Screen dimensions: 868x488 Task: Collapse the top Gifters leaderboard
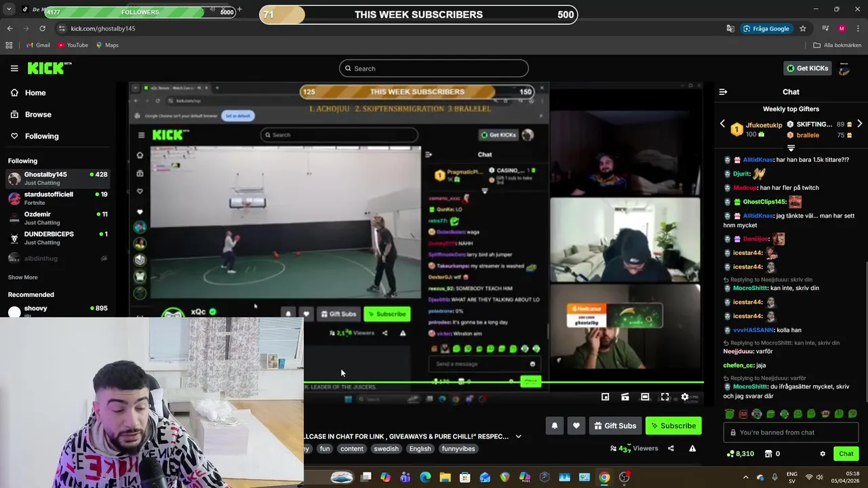click(791, 147)
